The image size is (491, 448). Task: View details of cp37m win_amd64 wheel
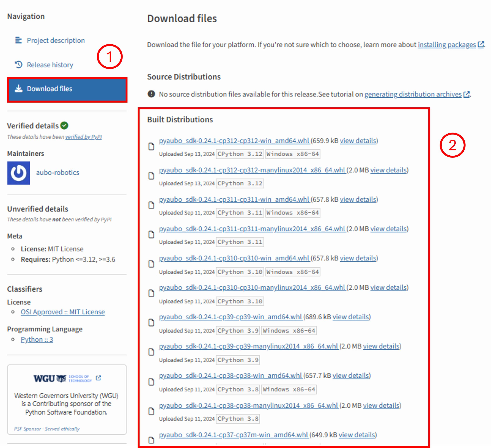coord(357,435)
